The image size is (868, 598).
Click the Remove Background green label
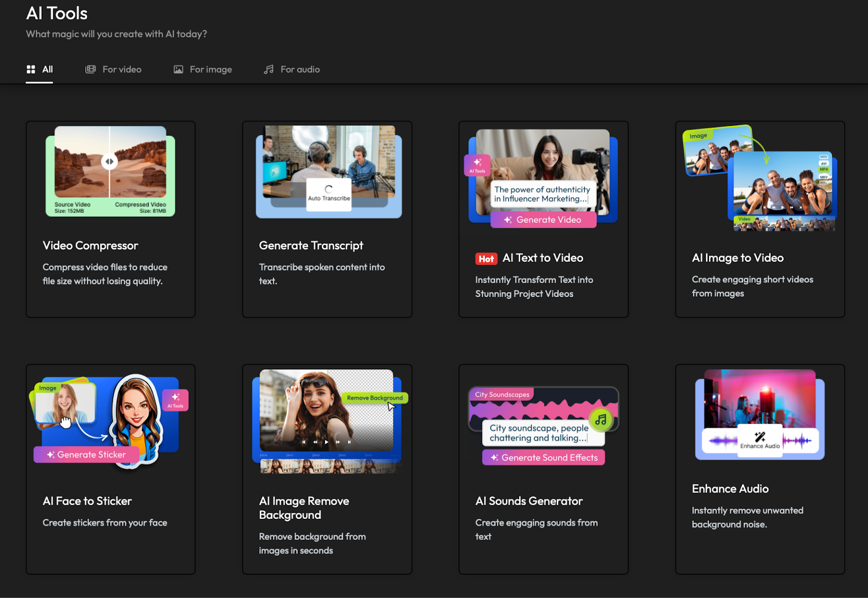pos(375,398)
